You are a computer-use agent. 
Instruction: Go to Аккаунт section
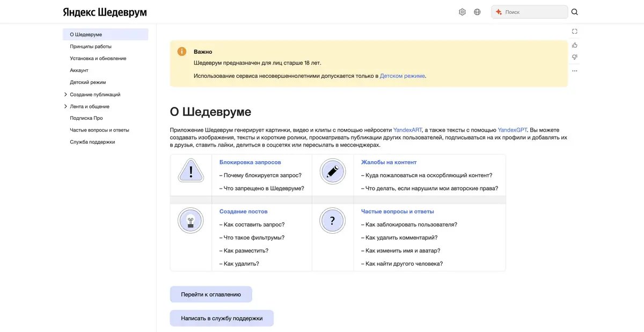[x=79, y=70]
